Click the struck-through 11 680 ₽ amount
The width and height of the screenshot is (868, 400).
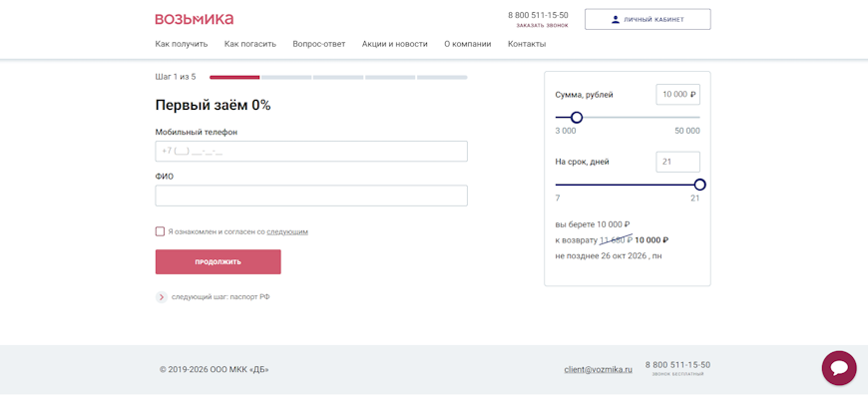pyautogui.click(x=617, y=240)
